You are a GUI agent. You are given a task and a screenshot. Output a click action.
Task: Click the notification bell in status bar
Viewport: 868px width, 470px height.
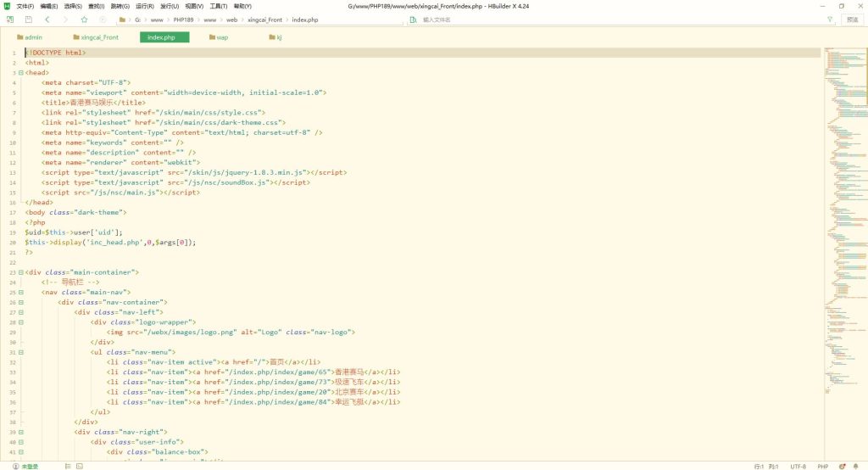(x=856, y=466)
